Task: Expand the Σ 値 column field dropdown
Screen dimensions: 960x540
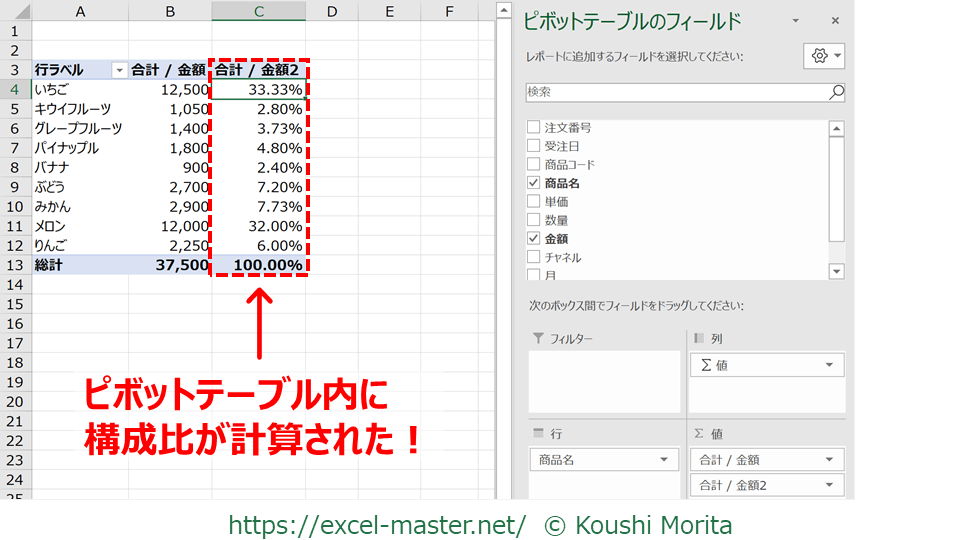Action: point(829,365)
